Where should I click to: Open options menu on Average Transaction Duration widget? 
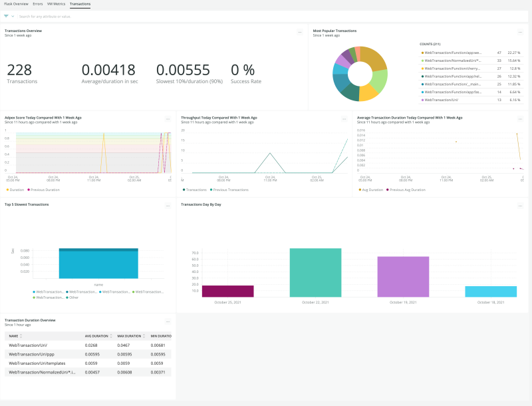tap(521, 118)
